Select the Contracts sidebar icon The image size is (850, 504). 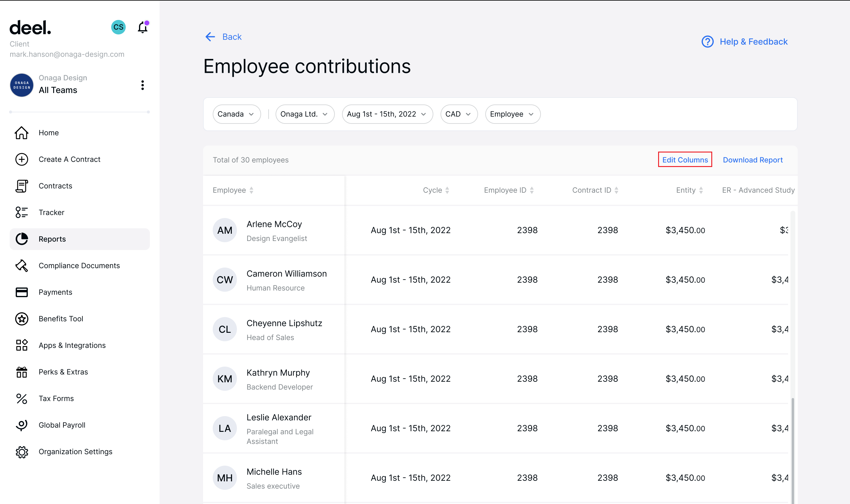pos(21,186)
